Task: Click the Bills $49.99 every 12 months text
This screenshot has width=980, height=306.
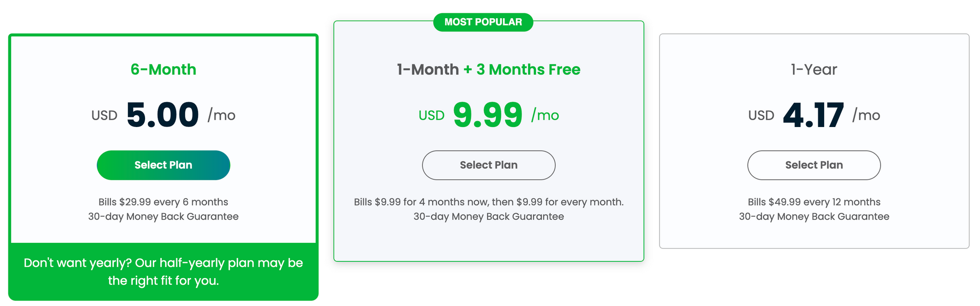Action: pyautogui.click(x=814, y=202)
